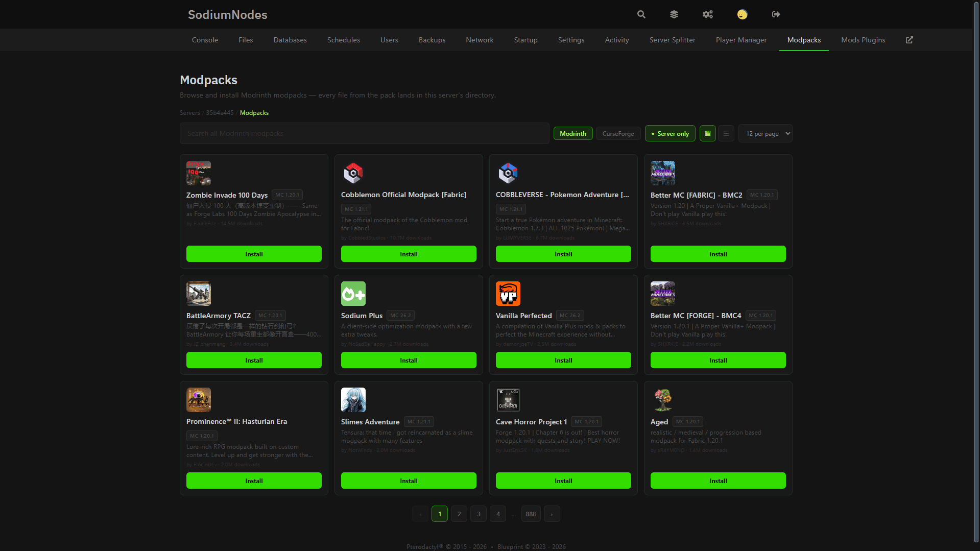Install Slimes Adventure modpack
Image resolution: width=980 pixels, height=551 pixels.
coord(409,481)
